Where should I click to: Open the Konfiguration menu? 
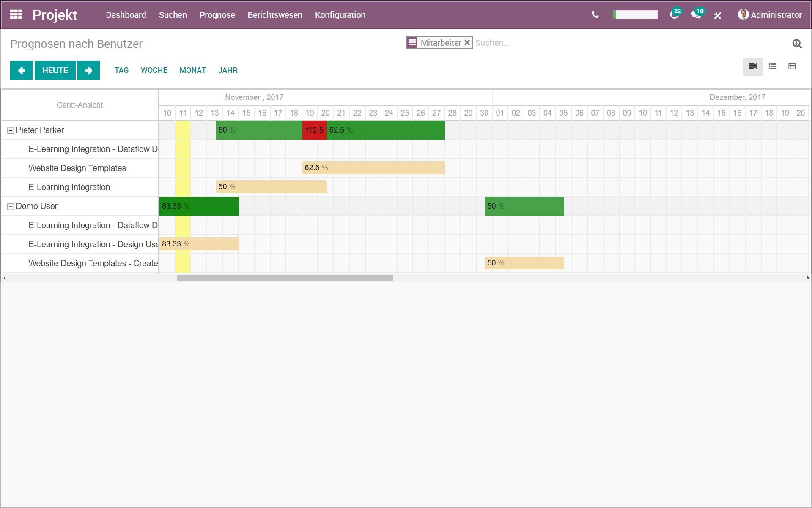340,15
